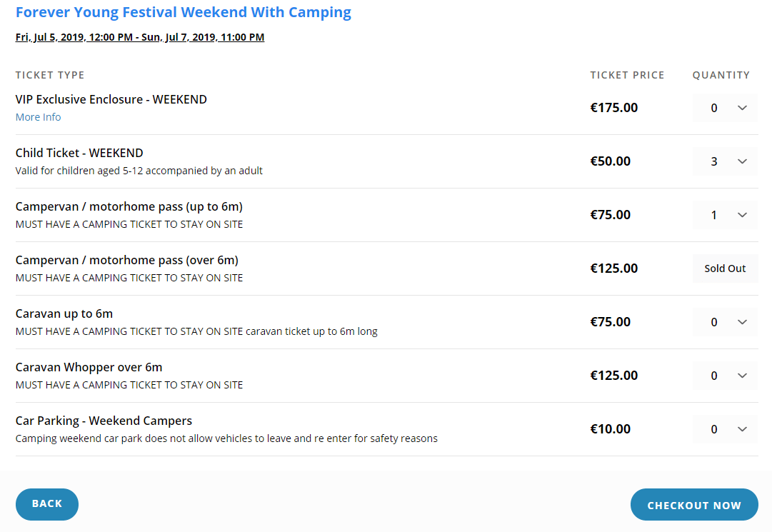Click More Info under VIP Exclusive Enclosure
Image resolution: width=772 pixels, height=532 pixels.
click(38, 117)
